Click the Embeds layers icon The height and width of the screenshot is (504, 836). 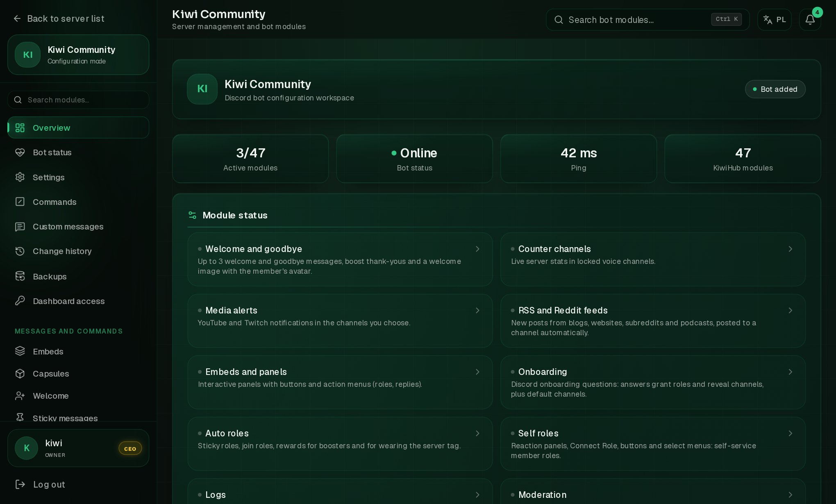point(20,351)
